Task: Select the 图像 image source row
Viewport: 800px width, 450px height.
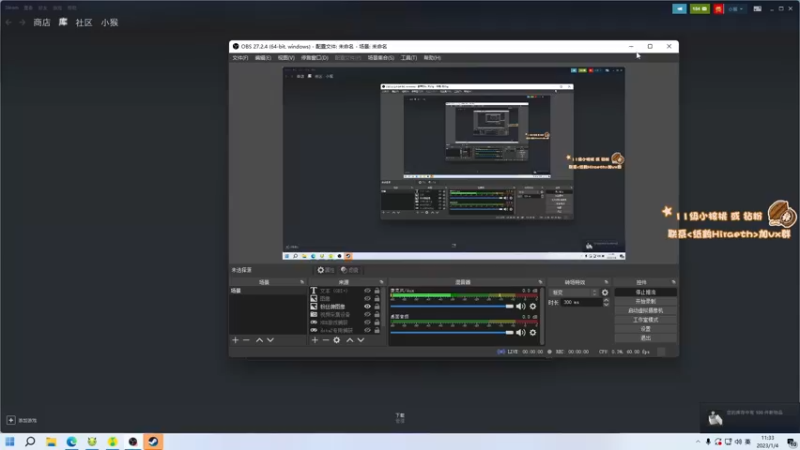Action: (x=345, y=298)
